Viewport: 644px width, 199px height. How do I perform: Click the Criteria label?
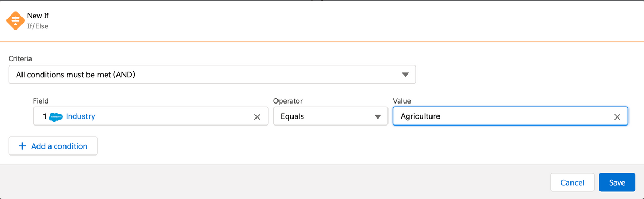pos(20,57)
